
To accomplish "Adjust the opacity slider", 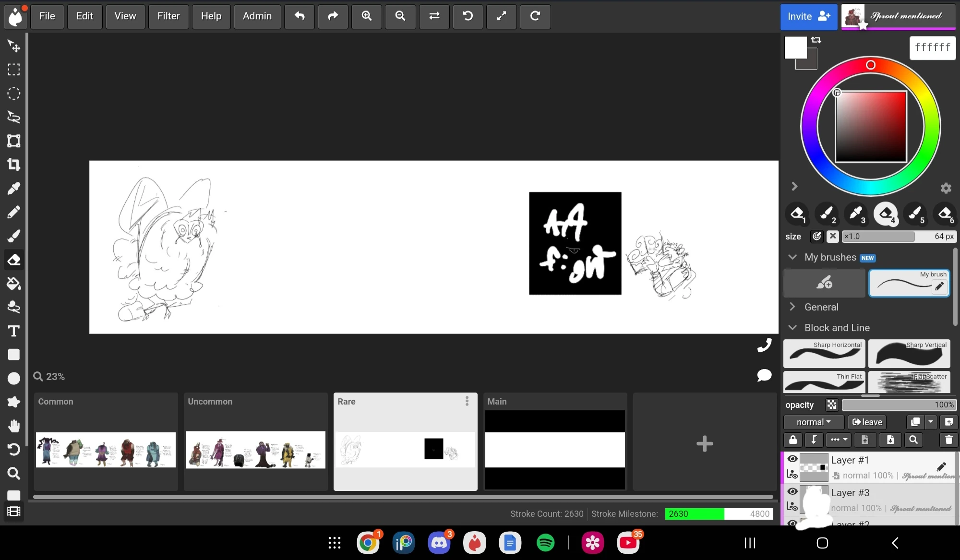I will [x=899, y=405].
